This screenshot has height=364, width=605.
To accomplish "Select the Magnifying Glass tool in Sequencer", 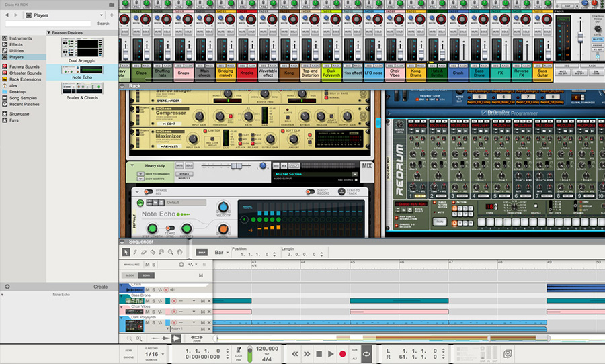I will (x=171, y=252).
